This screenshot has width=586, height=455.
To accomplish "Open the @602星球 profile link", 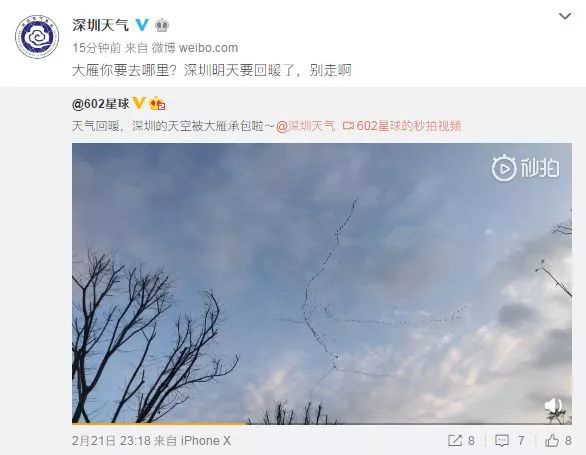I will 101,104.
